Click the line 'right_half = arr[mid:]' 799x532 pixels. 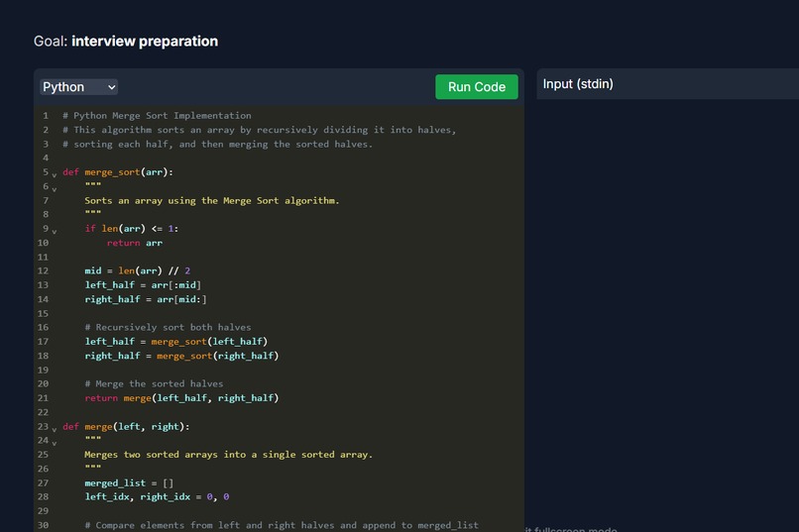(146, 299)
